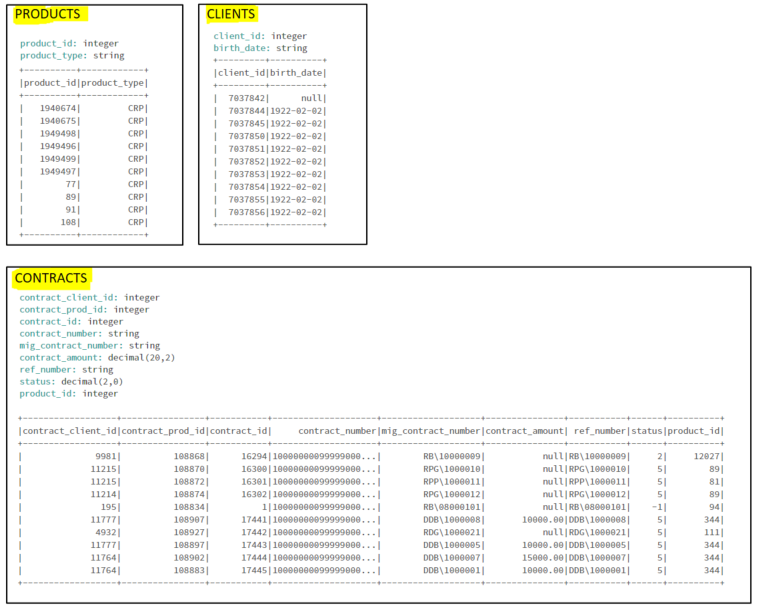Select client_id 7037842 in CLIENTS table
This screenshot has height=611, width=760.
point(247,98)
